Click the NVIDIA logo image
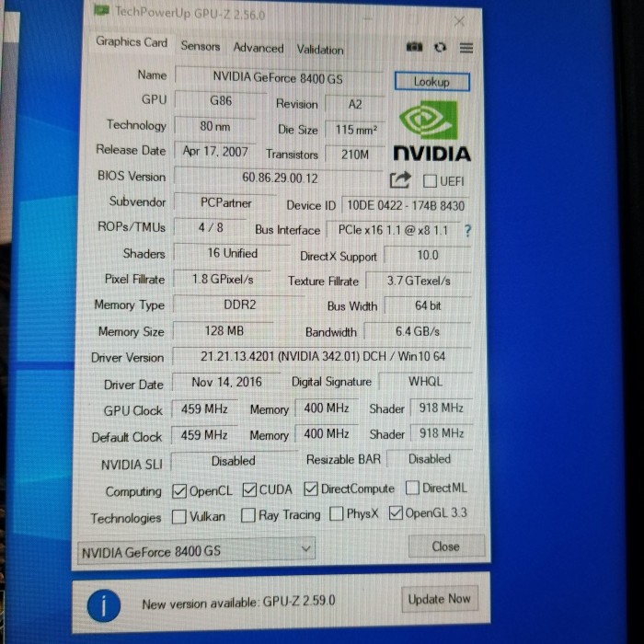644x644 pixels. [x=431, y=131]
